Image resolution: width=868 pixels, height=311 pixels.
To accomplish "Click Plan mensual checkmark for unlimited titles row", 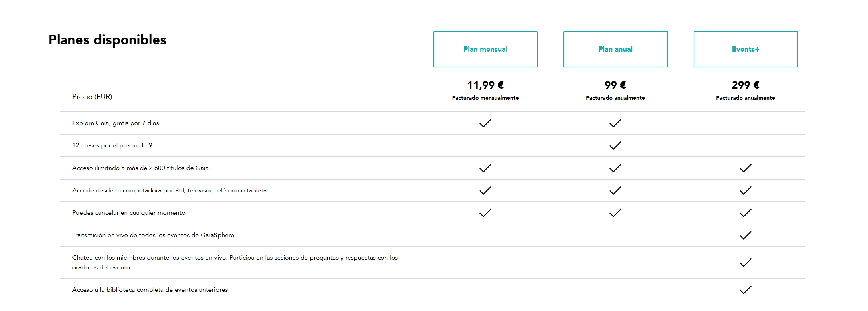I will [485, 168].
